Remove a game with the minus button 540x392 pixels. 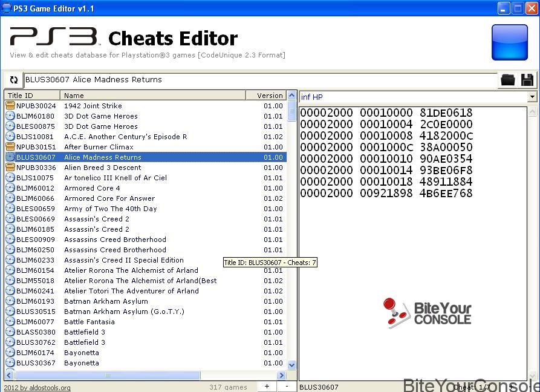(x=287, y=387)
